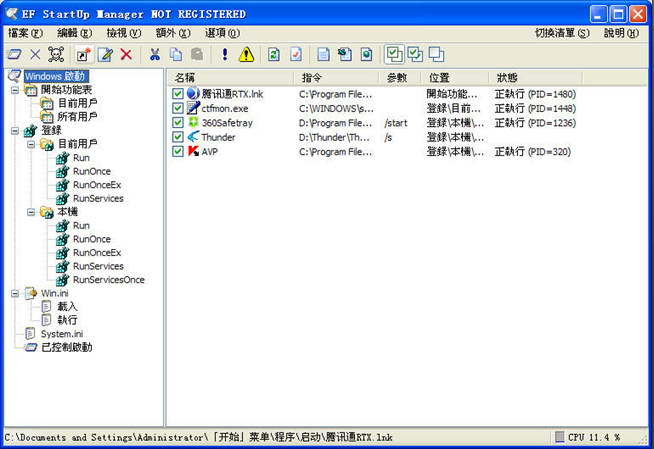Collapse the 本機 tree node
654x449 pixels.
pos(31,212)
